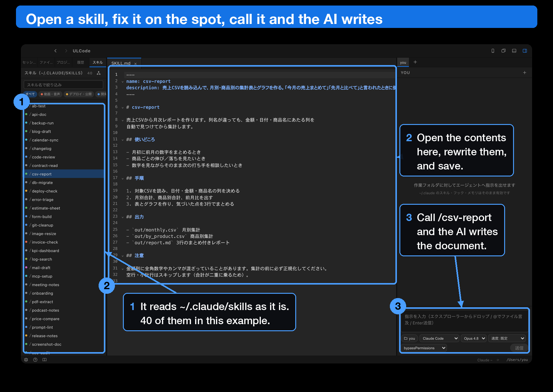Filter skills by デプロイ・公開 category chip
Screen dimensions: 553x392
[79, 94]
